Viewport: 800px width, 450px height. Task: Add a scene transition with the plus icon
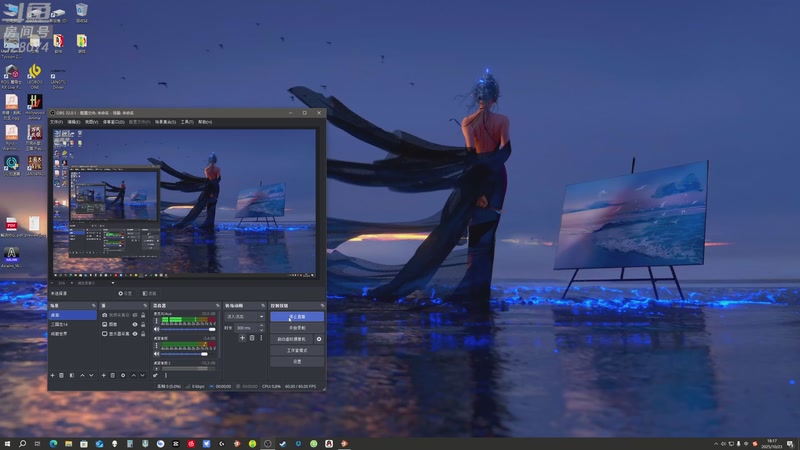click(x=242, y=338)
